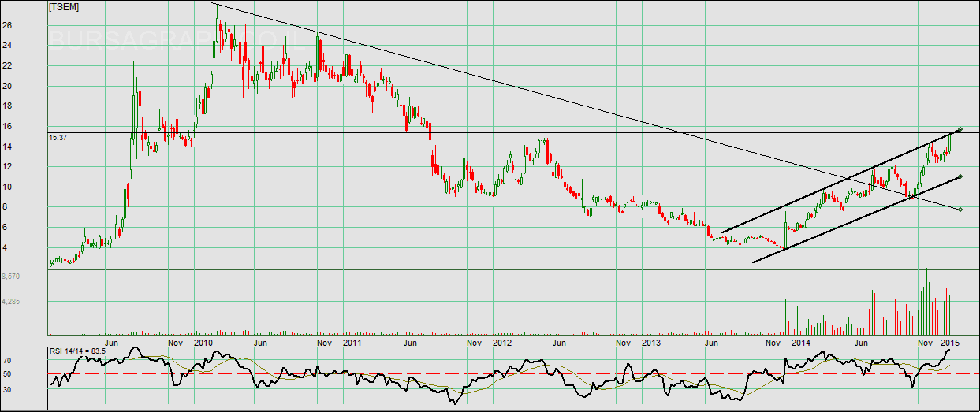This screenshot has width=980, height=412.
Task: Click the 2014 year label on time axis
Action: click(800, 343)
